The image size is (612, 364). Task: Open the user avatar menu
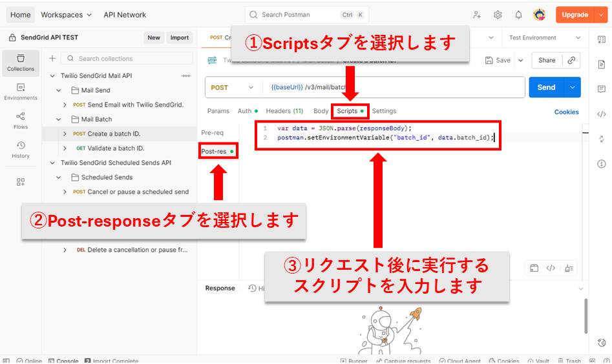[x=540, y=15]
